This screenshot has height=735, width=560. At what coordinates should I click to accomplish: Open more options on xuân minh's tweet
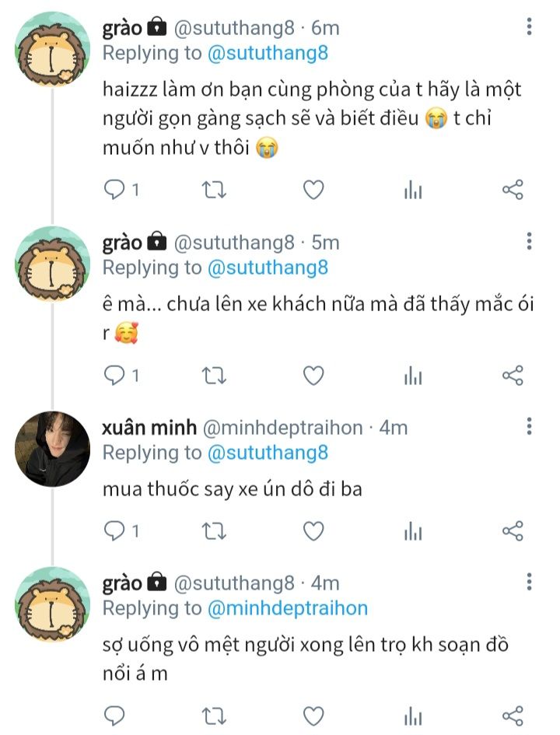click(530, 427)
